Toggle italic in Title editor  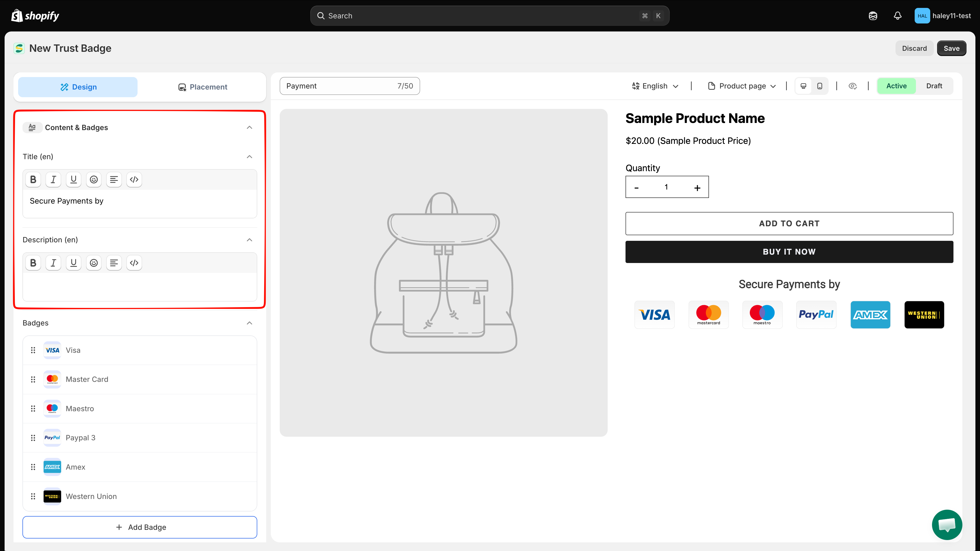[x=53, y=180]
